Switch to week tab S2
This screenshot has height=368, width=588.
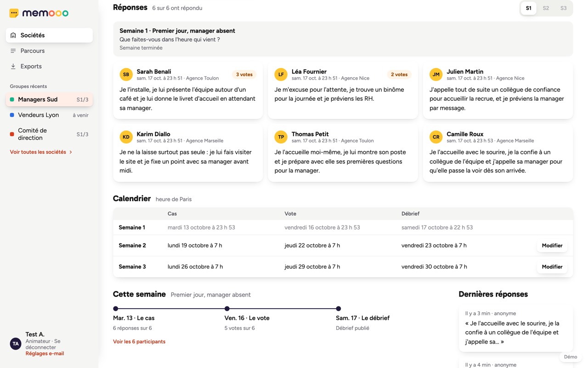coord(546,8)
